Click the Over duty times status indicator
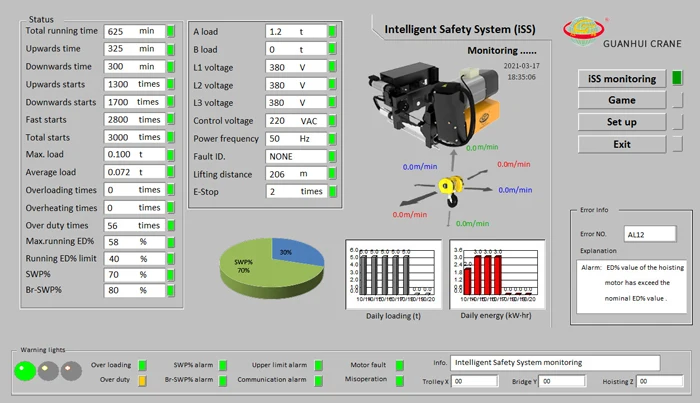 click(171, 225)
